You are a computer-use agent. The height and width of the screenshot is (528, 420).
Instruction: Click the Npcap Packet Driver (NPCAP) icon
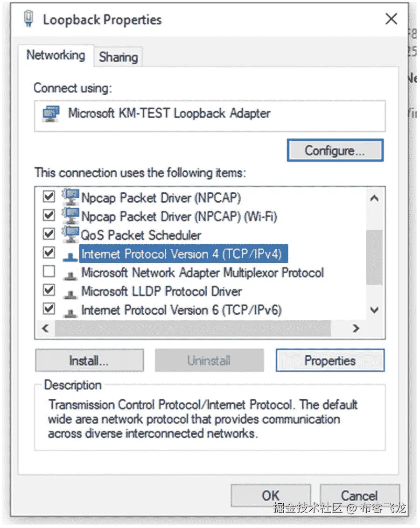coord(71,197)
